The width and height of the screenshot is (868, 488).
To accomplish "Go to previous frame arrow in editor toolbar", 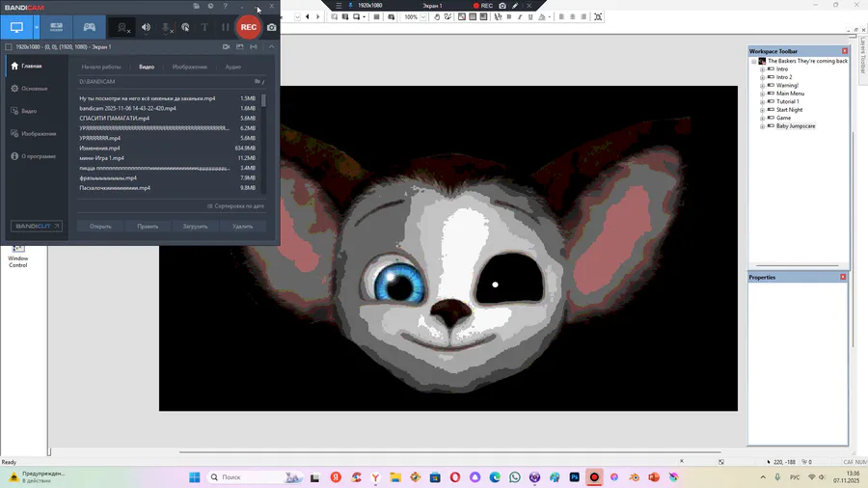I will click(308, 17).
